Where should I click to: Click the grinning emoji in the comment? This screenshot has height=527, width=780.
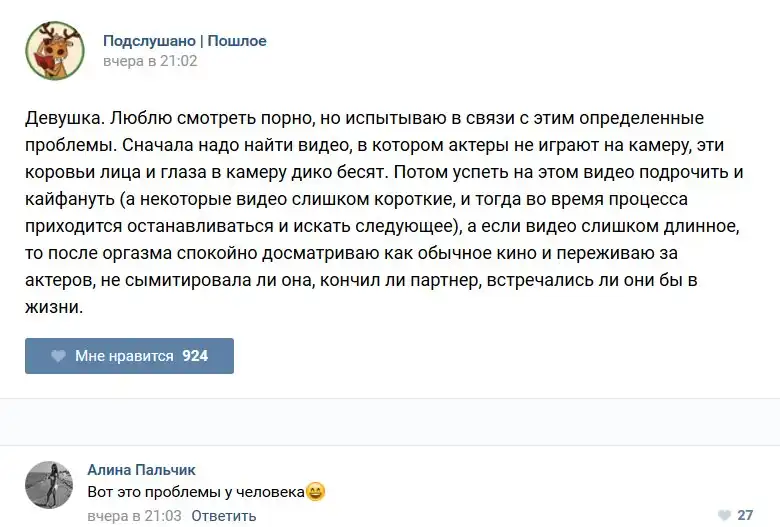(x=316, y=492)
